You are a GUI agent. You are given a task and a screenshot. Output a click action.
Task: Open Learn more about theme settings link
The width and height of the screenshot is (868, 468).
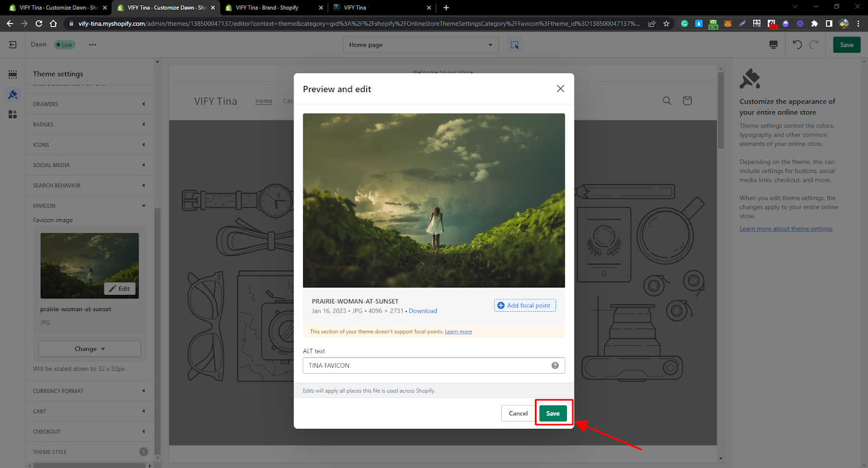click(x=786, y=229)
